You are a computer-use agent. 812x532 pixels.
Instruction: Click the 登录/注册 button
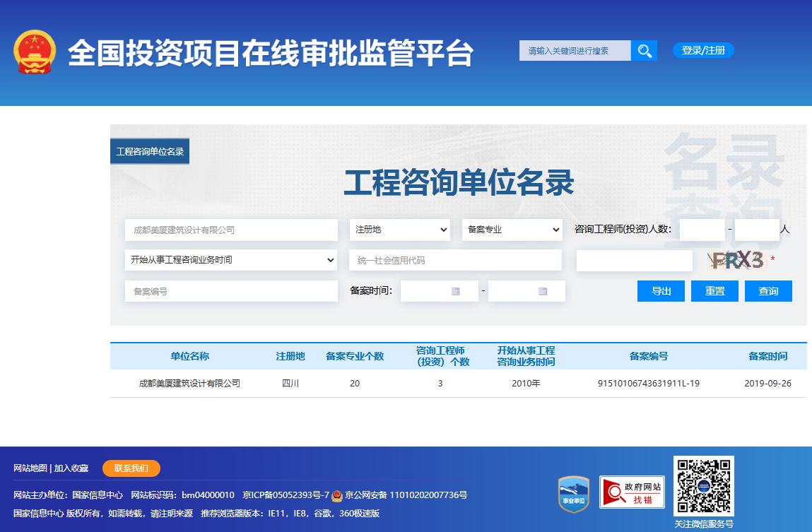pos(703,50)
